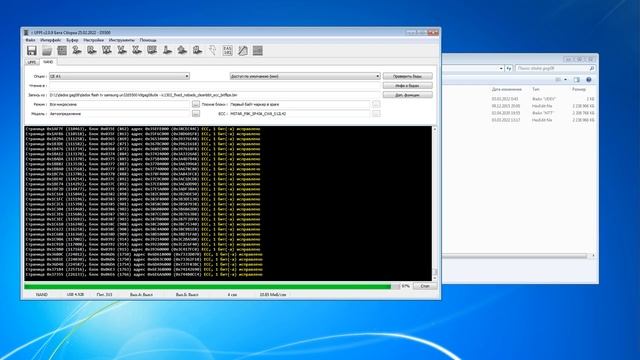Click the ECC scheme field
Screen dimensions: 640x360
(x=300, y=114)
